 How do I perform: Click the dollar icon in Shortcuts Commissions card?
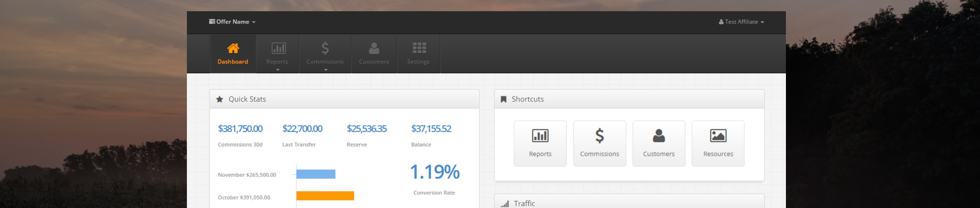click(599, 136)
